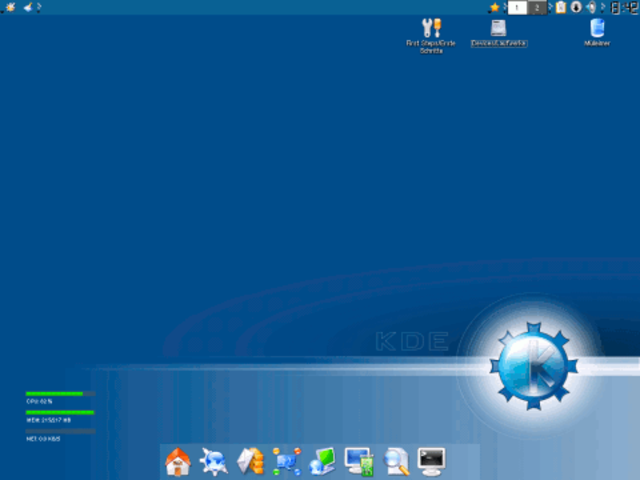Viewport: 640px width, 480px height.
Task: Open the network connections dock icon
Action: 287,462
